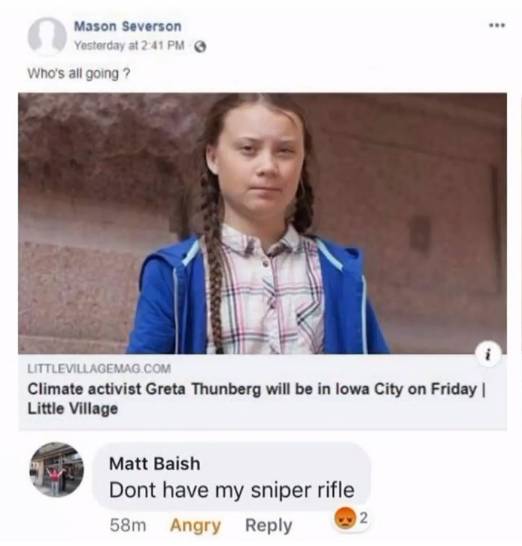Viewport: 522px width, 546px height.
Task: Click the public globe privacy icon
Action: [x=200, y=47]
